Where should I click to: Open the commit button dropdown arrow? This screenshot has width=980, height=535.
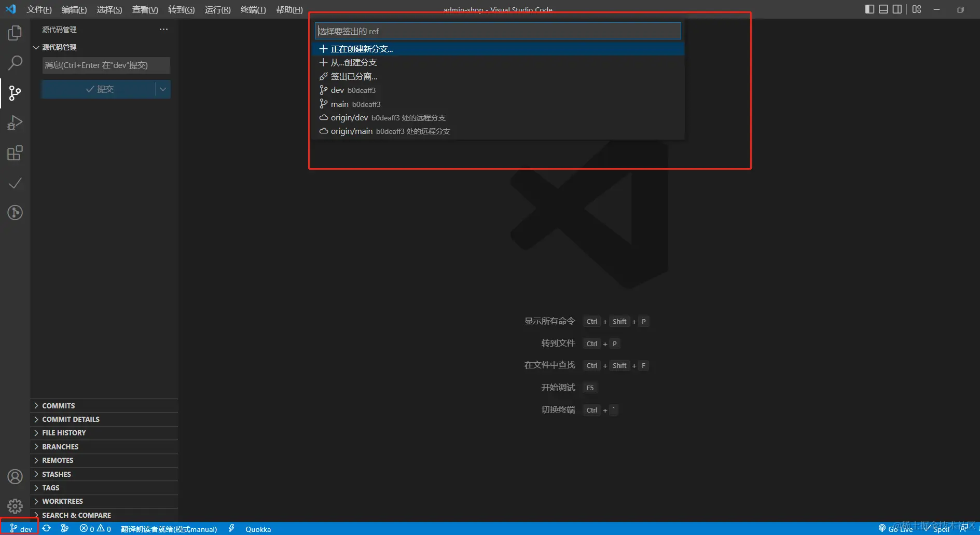[x=163, y=89]
